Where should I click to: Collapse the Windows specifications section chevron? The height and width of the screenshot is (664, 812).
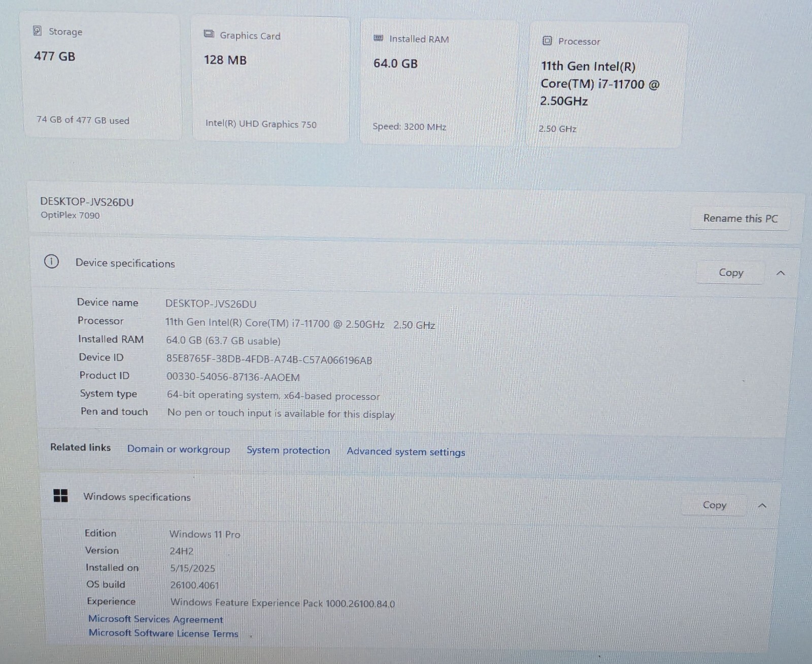[762, 506]
